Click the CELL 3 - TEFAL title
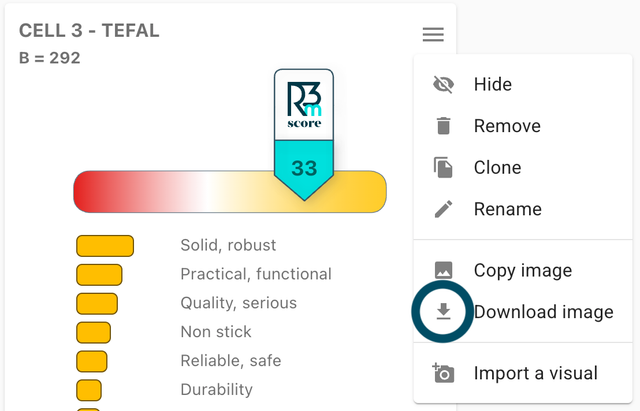The height and width of the screenshot is (411, 640). pyautogui.click(x=89, y=31)
